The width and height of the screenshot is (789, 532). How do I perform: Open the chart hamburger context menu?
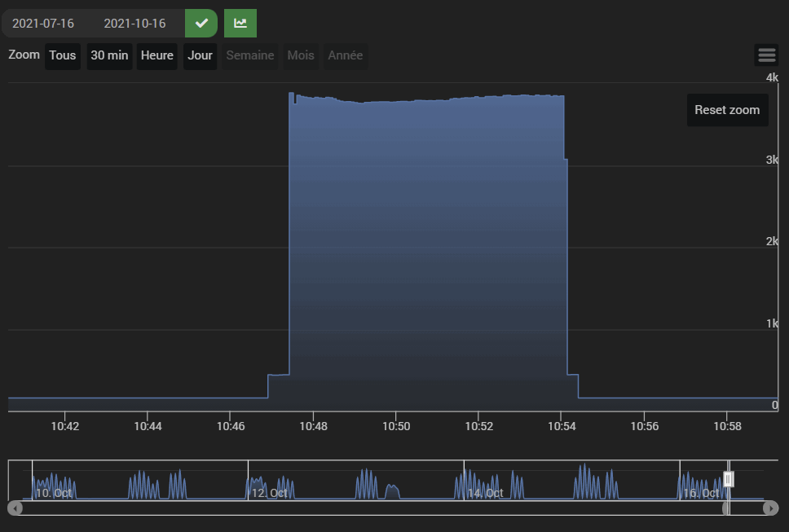click(766, 55)
